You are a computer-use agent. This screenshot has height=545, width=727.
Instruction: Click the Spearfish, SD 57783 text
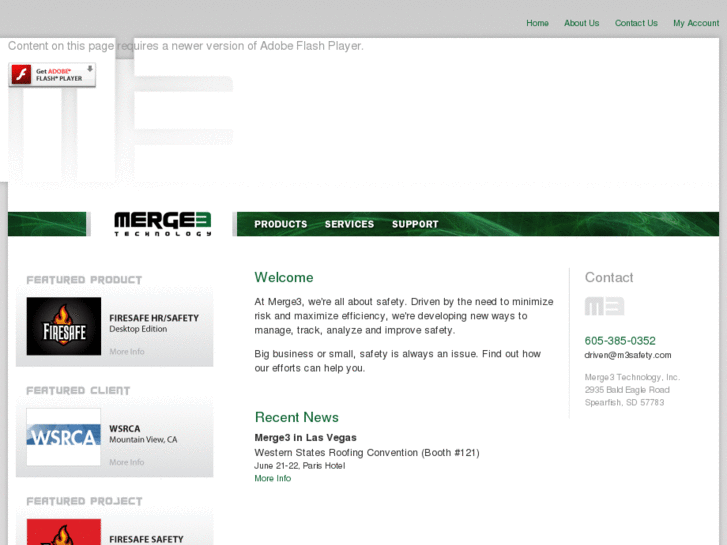(624, 403)
